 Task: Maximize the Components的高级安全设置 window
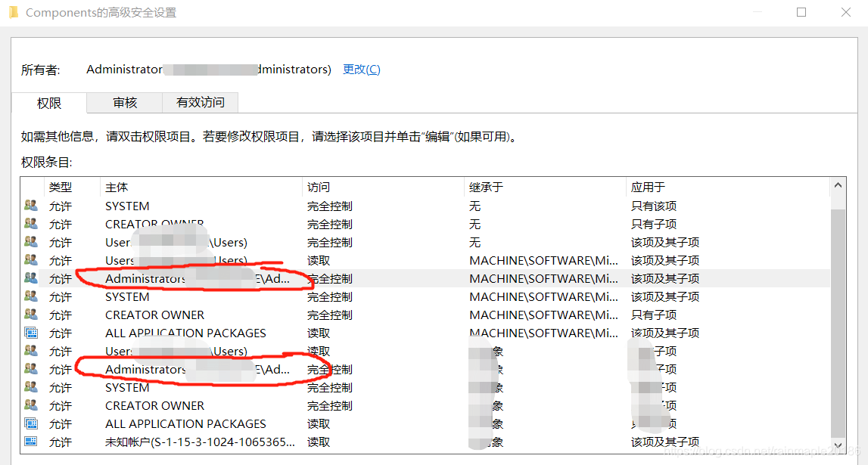tap(801, 12)
